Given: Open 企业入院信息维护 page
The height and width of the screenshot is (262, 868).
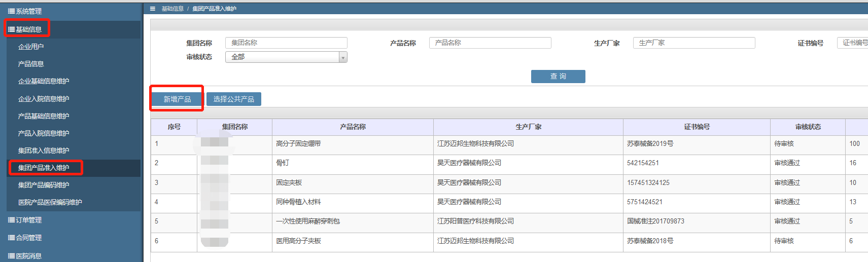Looking at the screenshot, I should click(44, 99).
